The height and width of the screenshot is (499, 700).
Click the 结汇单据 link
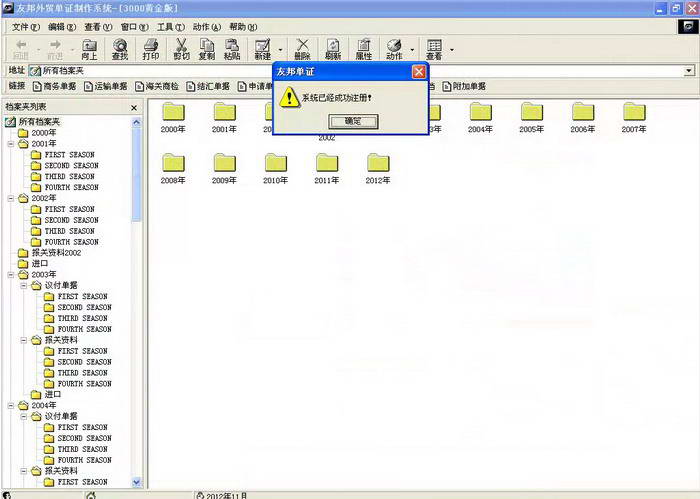(x=208, y=86)
